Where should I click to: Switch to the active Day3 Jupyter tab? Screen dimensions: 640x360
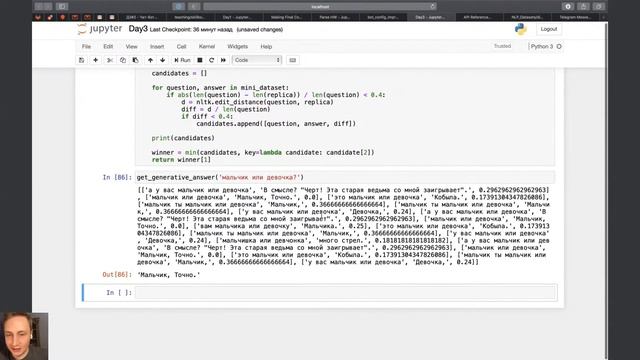[x=430, y=17]
